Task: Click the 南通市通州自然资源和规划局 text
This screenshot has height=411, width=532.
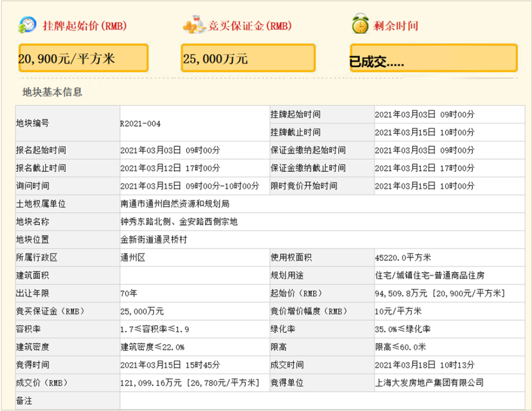Action: click(x=175, y=204)
